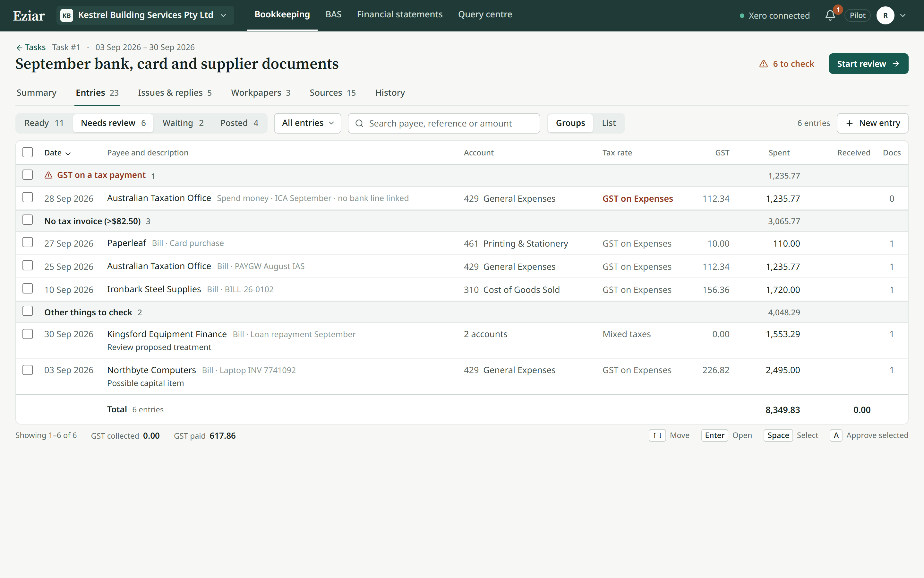Click the back arrow to Tasks
The height and width of the screenshot is (578, 924).
click(x=19, y=48)
